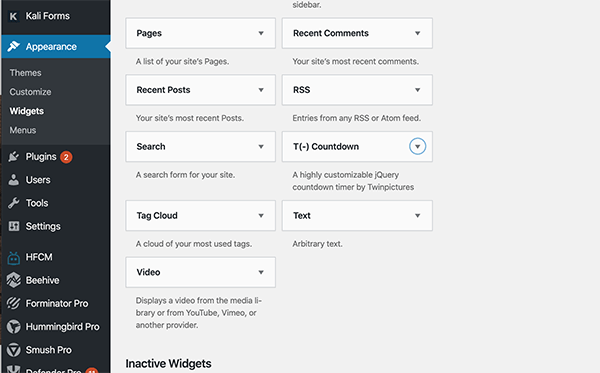Go to Menus submenu

click(23, 130)
